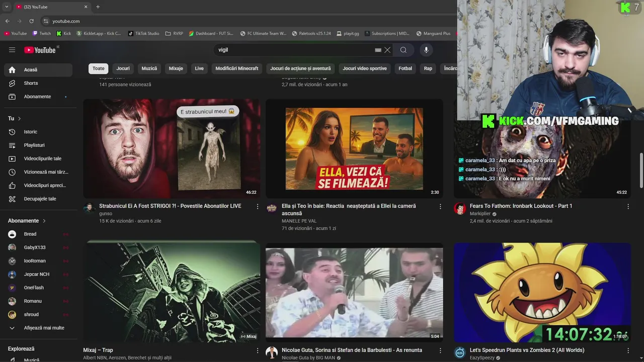Click the Markiplier channel name
The height and width of the screenshot is (362, 644).
(480, 214)
